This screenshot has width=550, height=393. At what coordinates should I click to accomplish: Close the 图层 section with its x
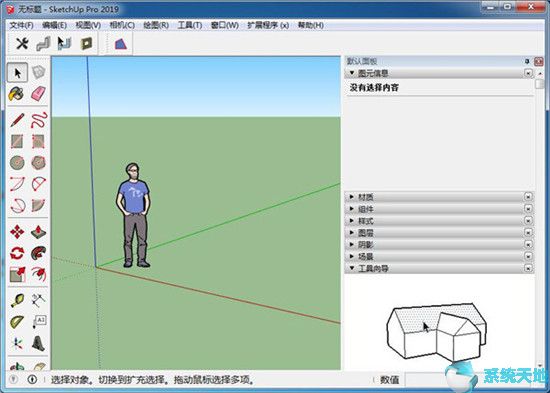click(x=528, y=232)
